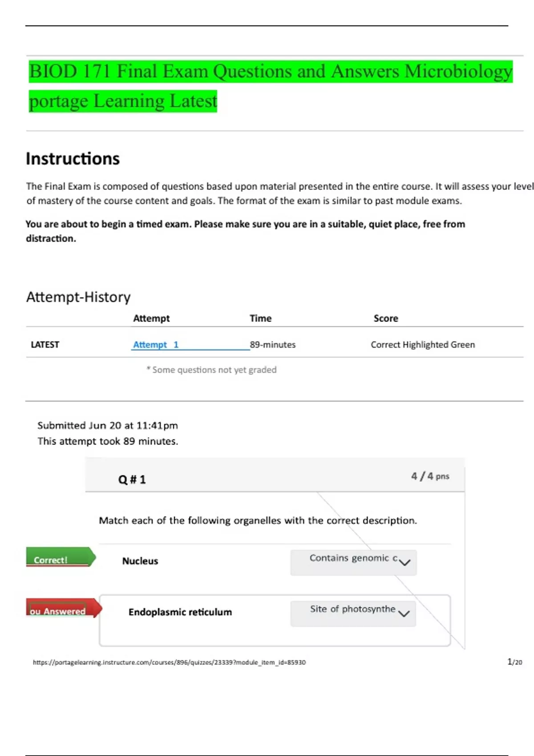Expand the Nucleus answer dropdown chevron
Image resolution: width=534 pixels, height=756 pixels.
[x=405, y=563]
